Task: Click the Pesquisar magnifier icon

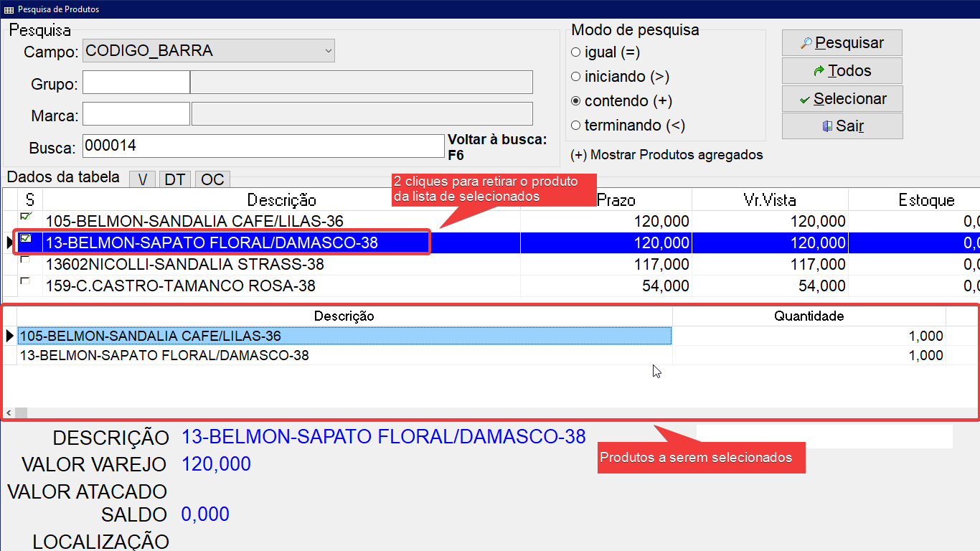Action: 806,44
